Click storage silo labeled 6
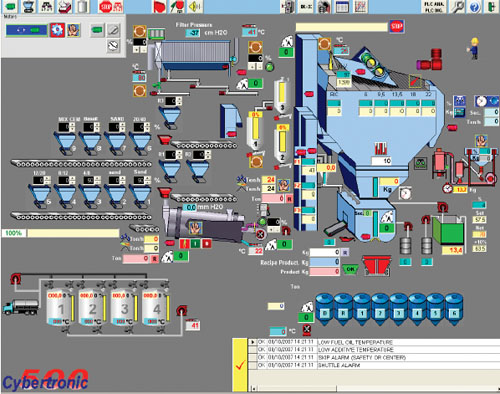Viewport: 500px width, 394px height. tap(454, 309)
